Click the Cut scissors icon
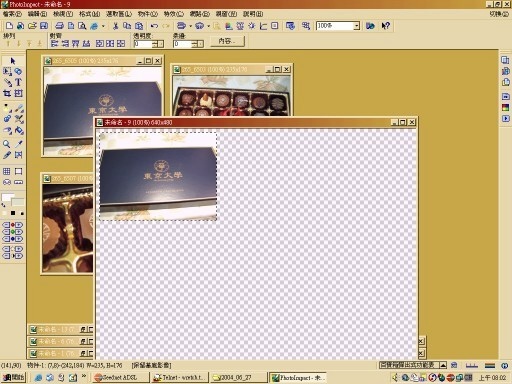This screenshot has height=384, width=512. (x=116, y=26)
